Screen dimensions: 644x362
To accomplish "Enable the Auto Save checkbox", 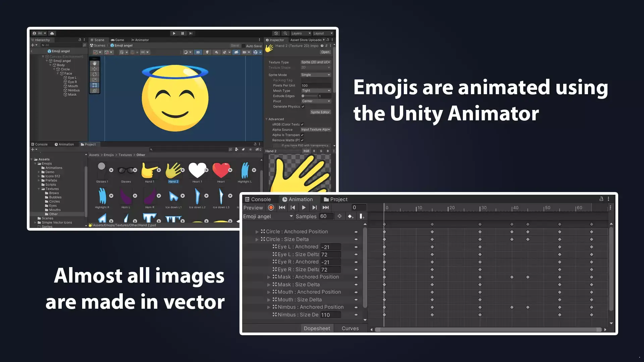I will [244, 46].
